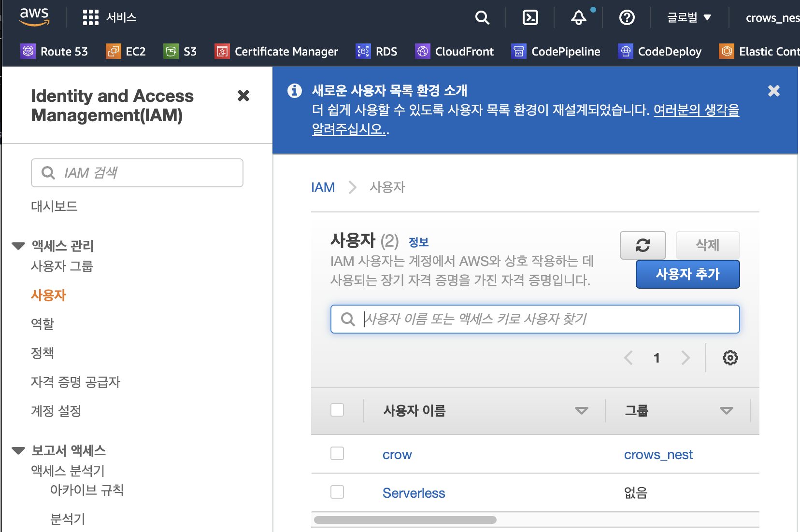Click the 없음 group cell
This screenshot has width=800, height=532.
point(635,493)
